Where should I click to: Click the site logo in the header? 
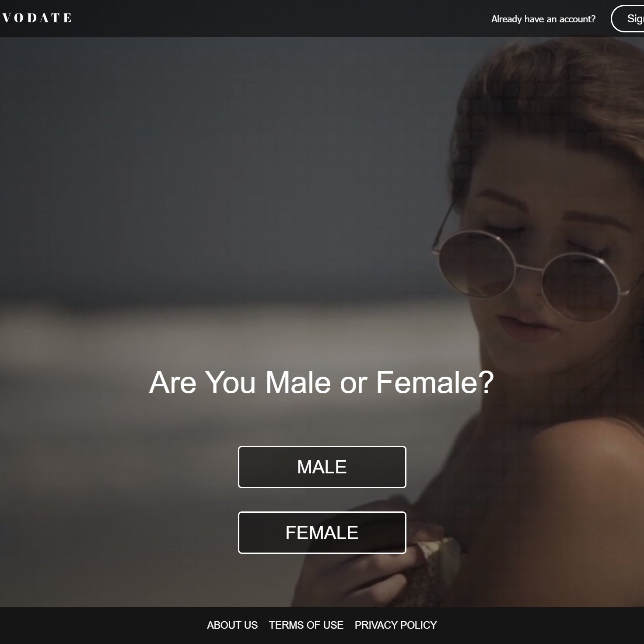click(x=36, y=18)
